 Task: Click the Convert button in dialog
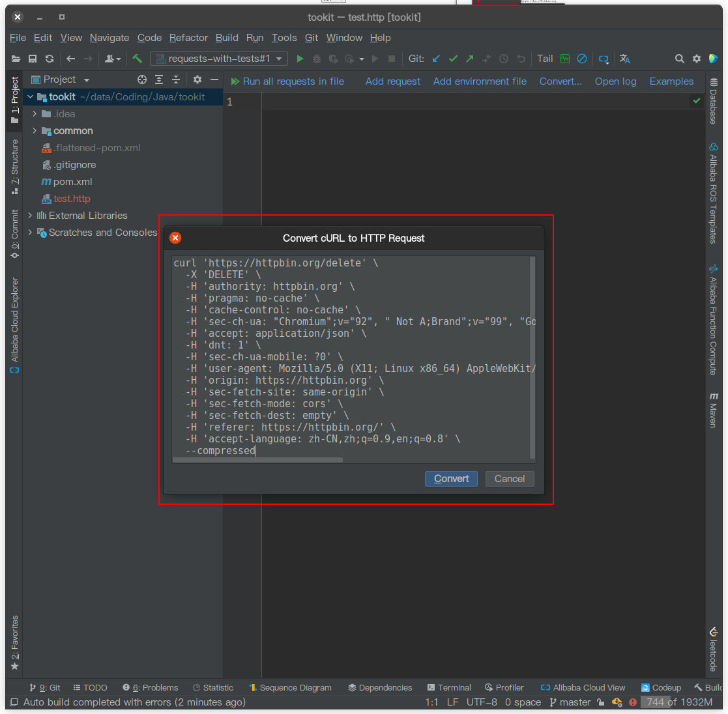pyautogui.click(x=451, y=479)
